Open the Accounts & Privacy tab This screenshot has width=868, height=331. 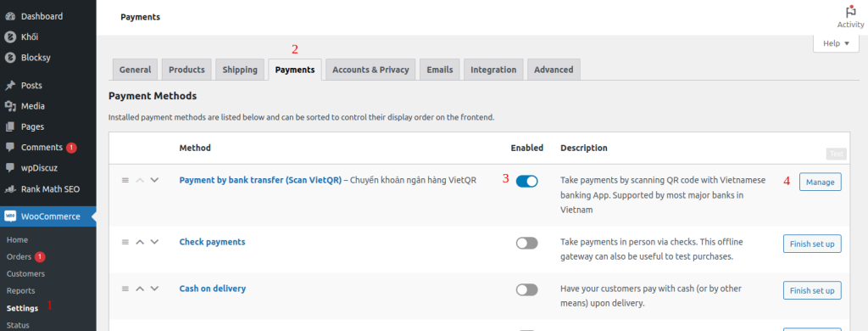(x=370, y=70)
